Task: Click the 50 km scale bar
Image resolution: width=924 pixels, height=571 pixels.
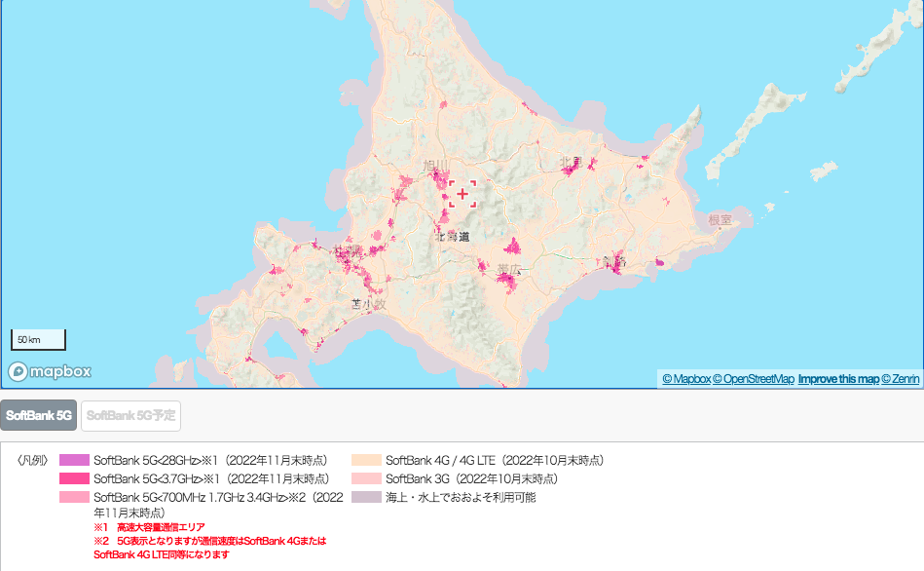Action: 37,338
